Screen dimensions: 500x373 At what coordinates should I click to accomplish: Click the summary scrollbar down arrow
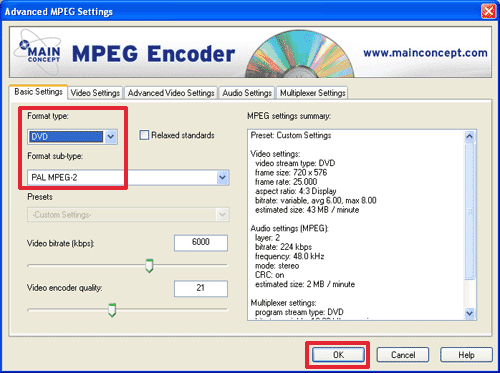469,313
